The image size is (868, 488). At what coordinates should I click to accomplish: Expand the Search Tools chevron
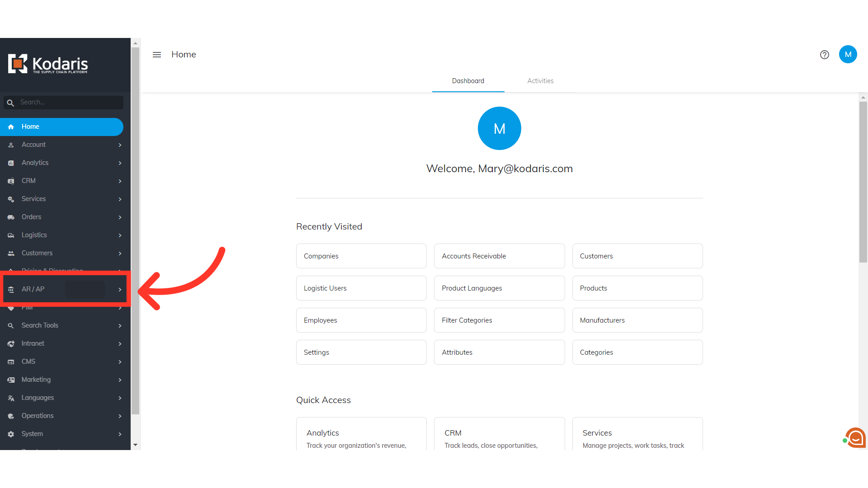[120, 326]
